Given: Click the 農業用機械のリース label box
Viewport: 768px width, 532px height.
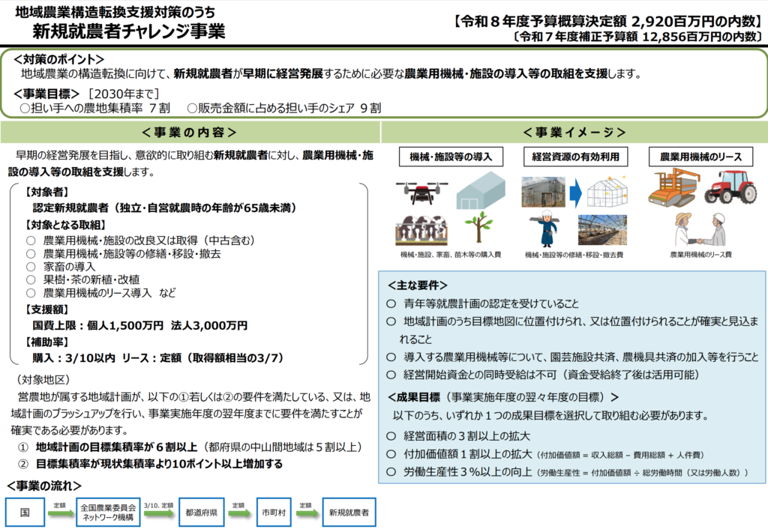Looking at the screenshot, I should click(700, 157).
